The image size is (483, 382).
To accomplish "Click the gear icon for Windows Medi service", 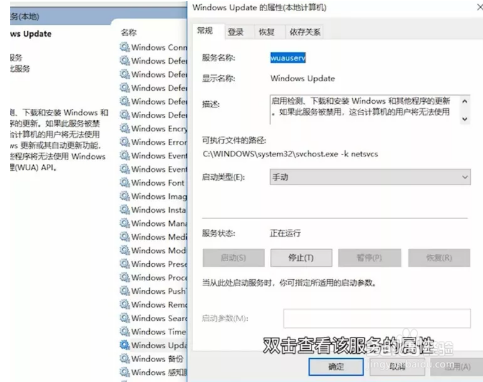I will click(x=125, y=237).
